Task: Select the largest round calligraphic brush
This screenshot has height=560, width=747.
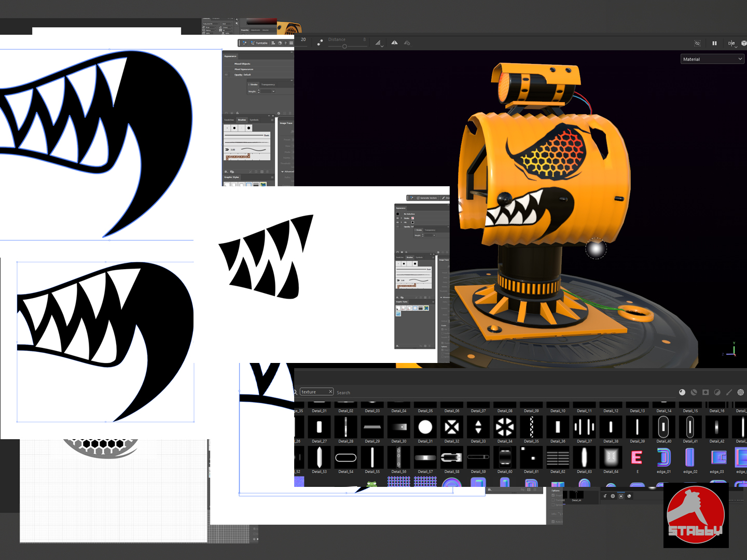Action: 248,128
